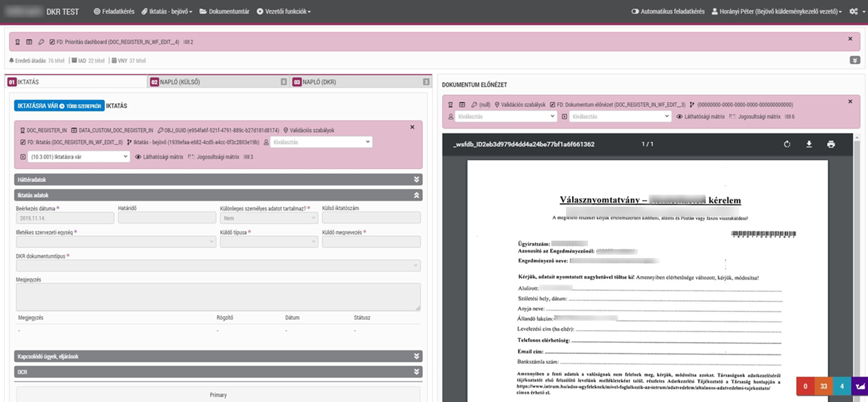Screen dimensions: 868x402
Task: Open Illetékes szervezeti egység dropdown
Action: (x=116, y=241)
